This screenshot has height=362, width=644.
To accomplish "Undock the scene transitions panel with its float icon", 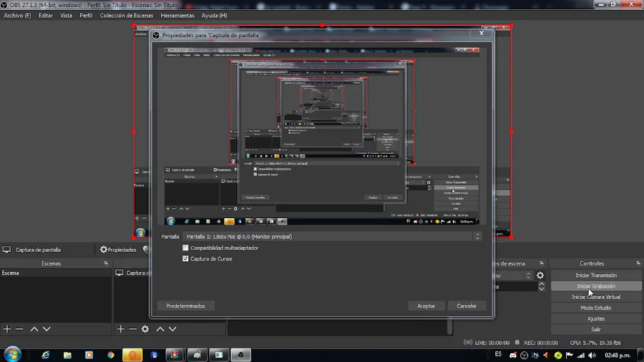I will (x=542, y=263).
